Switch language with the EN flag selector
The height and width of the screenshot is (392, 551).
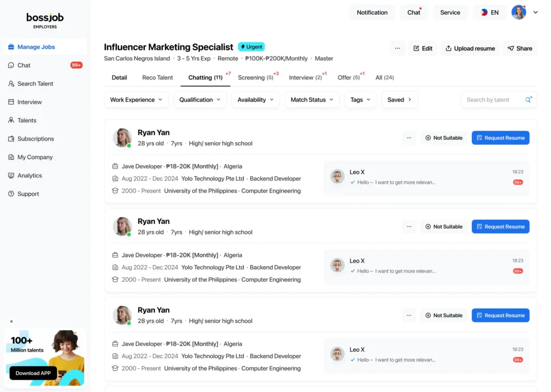490,13
